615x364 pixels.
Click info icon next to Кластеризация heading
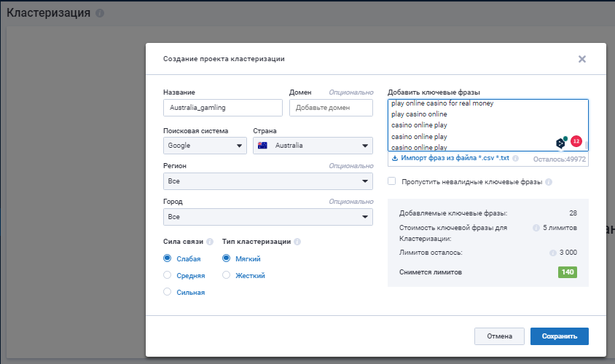pyautogui.click(x=100, y=13)
